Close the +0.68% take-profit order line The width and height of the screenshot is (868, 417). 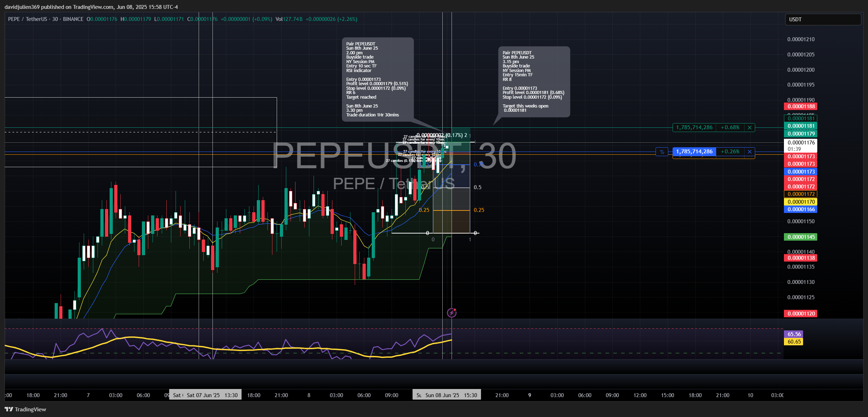750,127
